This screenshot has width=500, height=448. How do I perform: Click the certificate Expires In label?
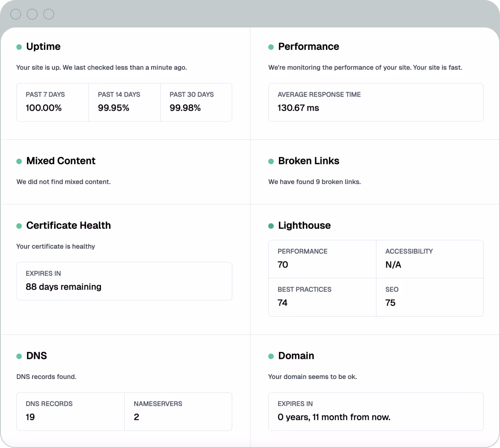pyautogui.click(x=43, y=273)
